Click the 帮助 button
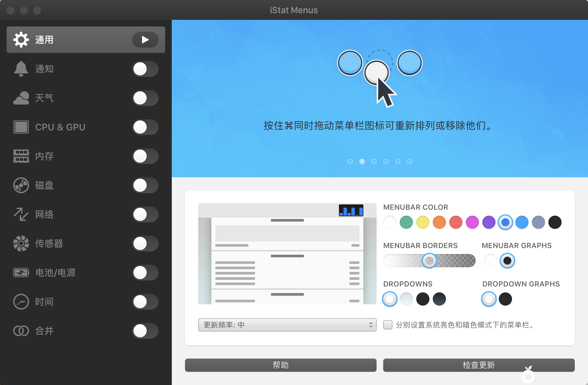The width and height of the screenshot is (588, 385). [x=280, y=365]
